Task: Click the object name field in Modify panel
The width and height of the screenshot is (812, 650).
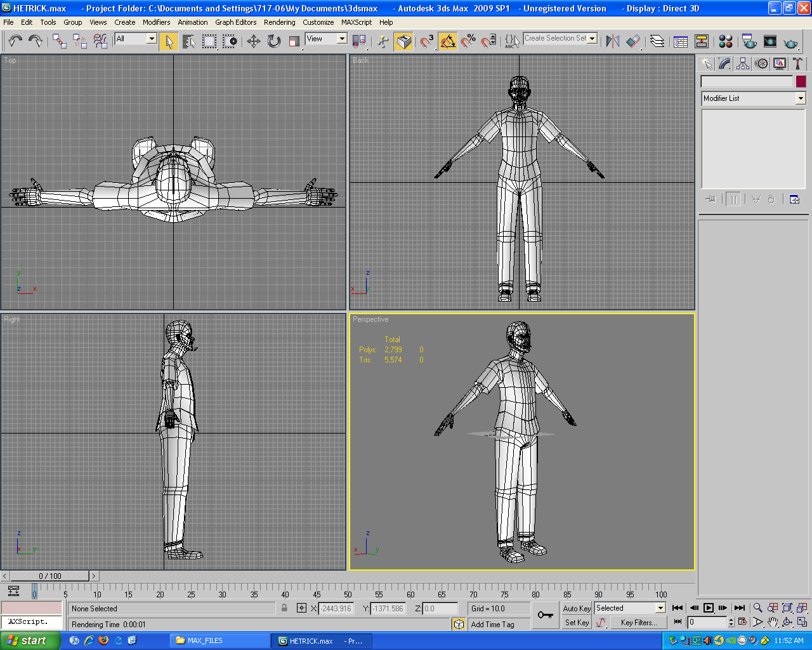Action: (x=747, y=81)
